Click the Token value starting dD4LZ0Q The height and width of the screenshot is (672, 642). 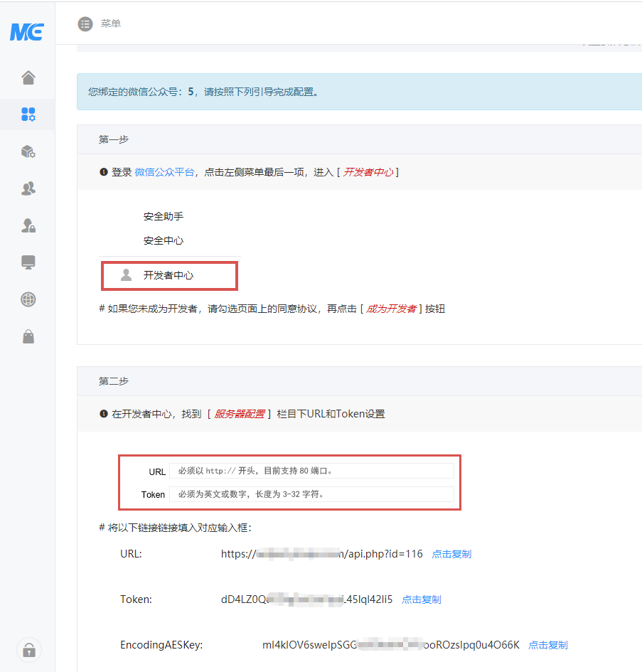click(307, 599)
